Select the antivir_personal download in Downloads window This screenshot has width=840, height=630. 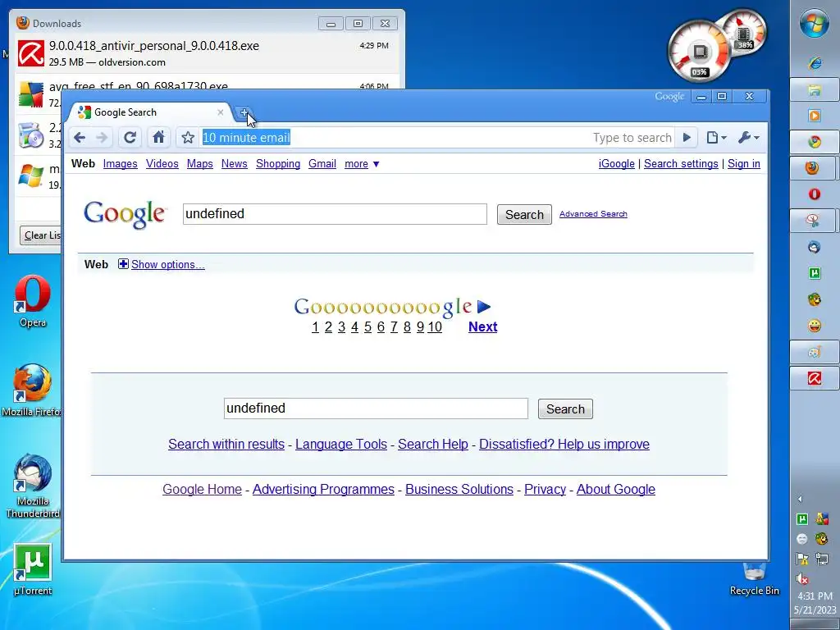point(206,53)
